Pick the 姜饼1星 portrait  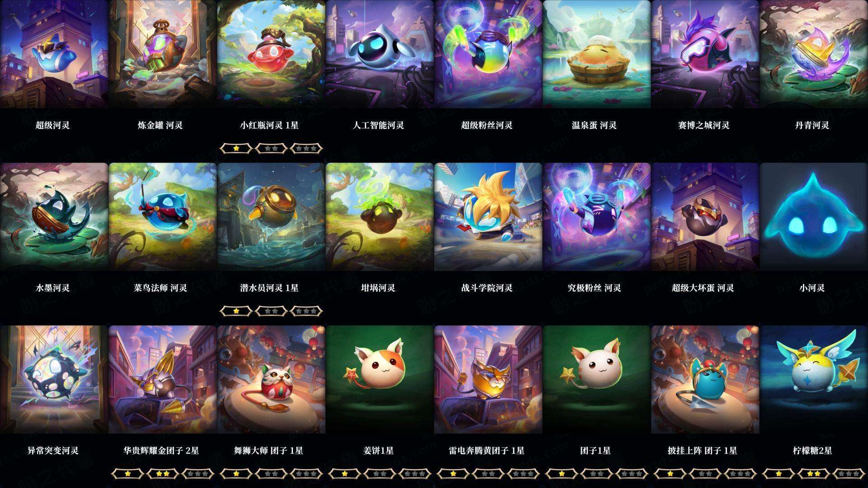point(379,380)
